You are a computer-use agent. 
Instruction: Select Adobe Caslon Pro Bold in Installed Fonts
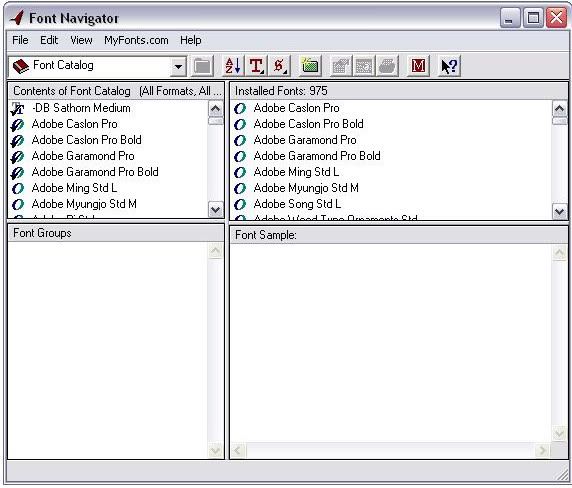pyautogui.click(x=308, y=124)
